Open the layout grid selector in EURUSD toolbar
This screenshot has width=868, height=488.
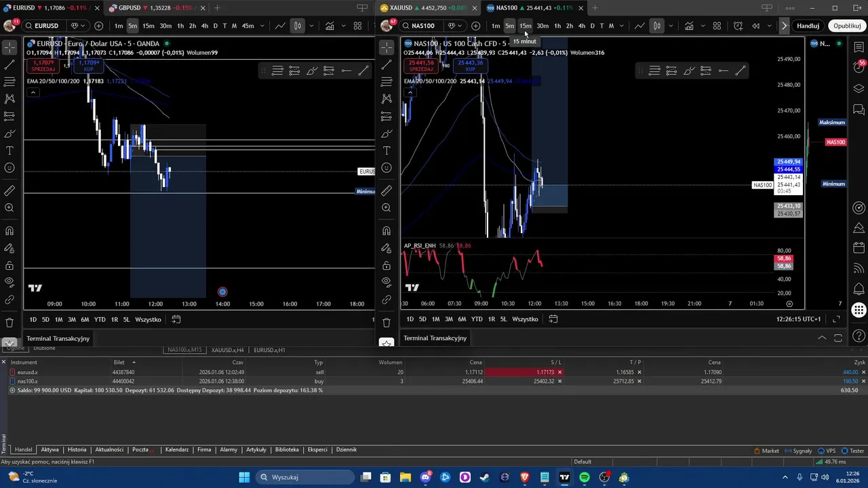(x=357, y=26)
